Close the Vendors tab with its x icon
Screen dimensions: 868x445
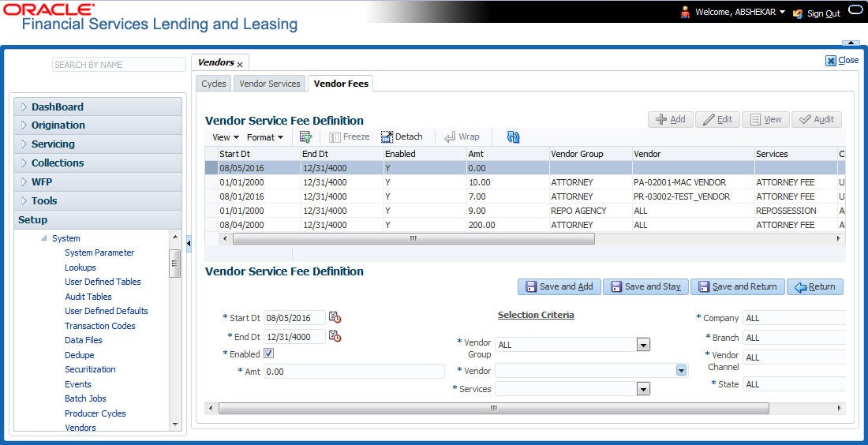240,65
